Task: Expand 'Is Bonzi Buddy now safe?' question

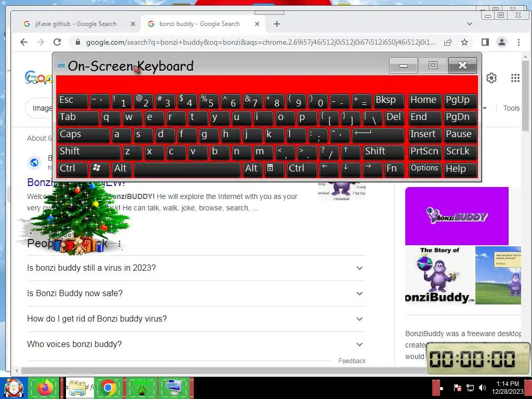Action: tap(196, 294)
